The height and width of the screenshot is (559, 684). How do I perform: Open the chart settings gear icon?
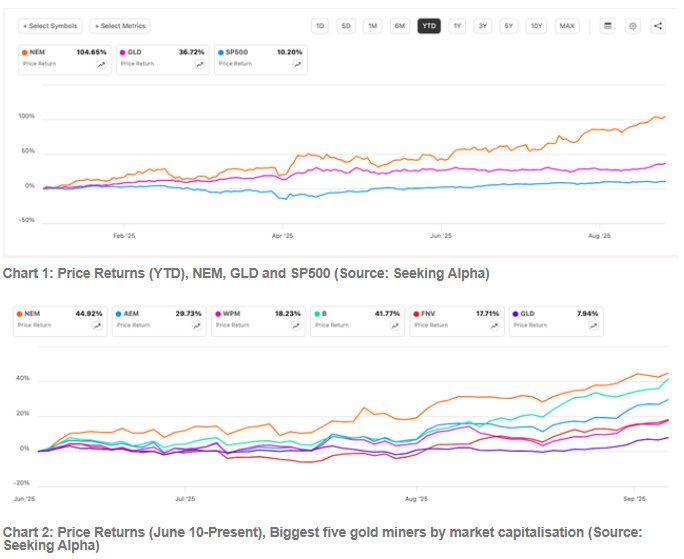[x=632, y=26]
